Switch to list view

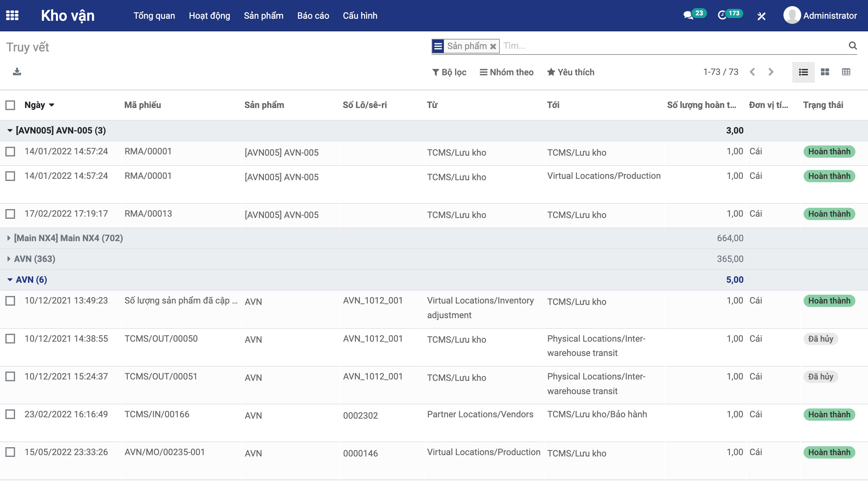[x=803, y=72]
